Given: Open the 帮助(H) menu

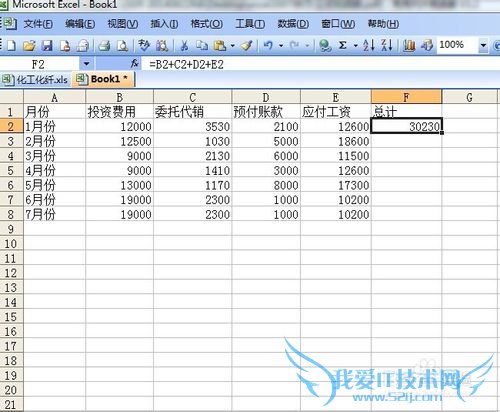Looking at the screenshot, I should [383, 24].
